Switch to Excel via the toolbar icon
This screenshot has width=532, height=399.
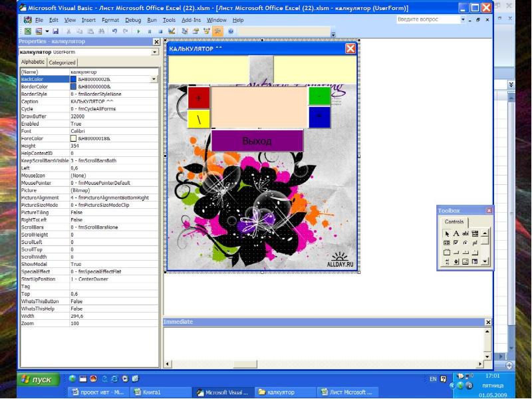(x=28, y=31)
